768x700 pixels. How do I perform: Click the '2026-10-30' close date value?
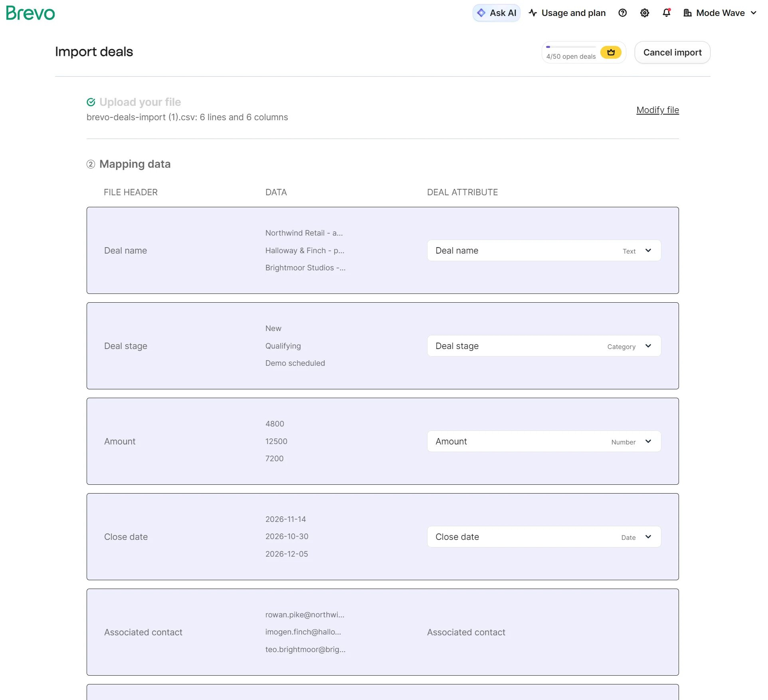click(287, 536)
